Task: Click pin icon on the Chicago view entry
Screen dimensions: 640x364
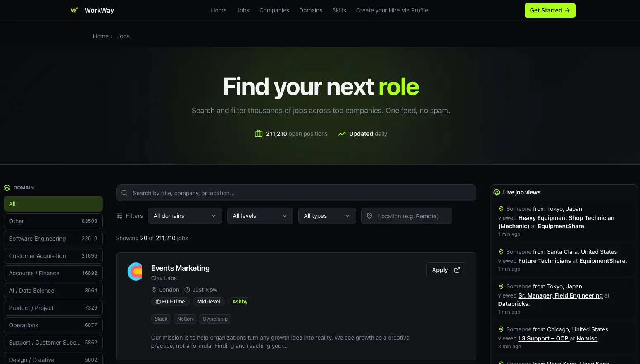Action: point(501,329)
